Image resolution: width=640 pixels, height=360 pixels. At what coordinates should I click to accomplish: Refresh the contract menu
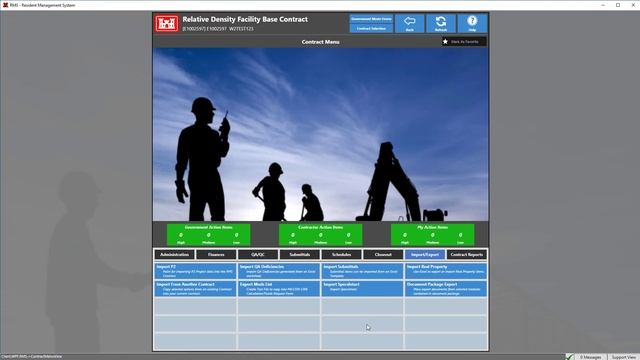441,23
